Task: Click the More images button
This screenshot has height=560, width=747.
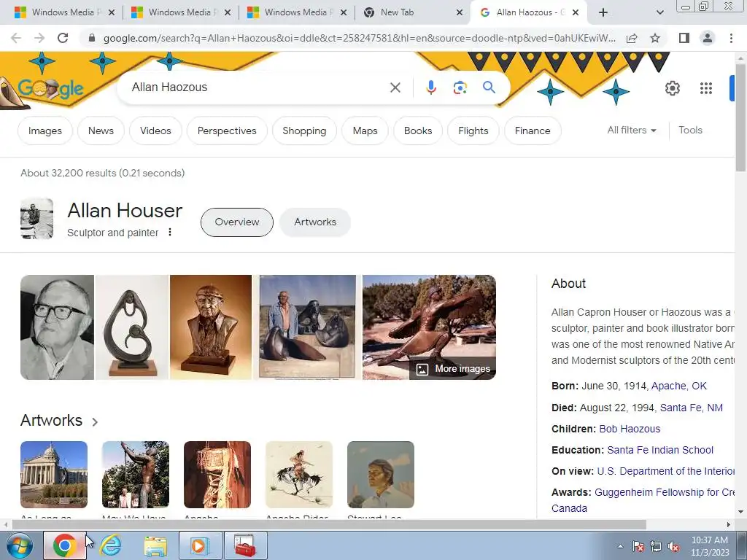Action: point(452,368)
